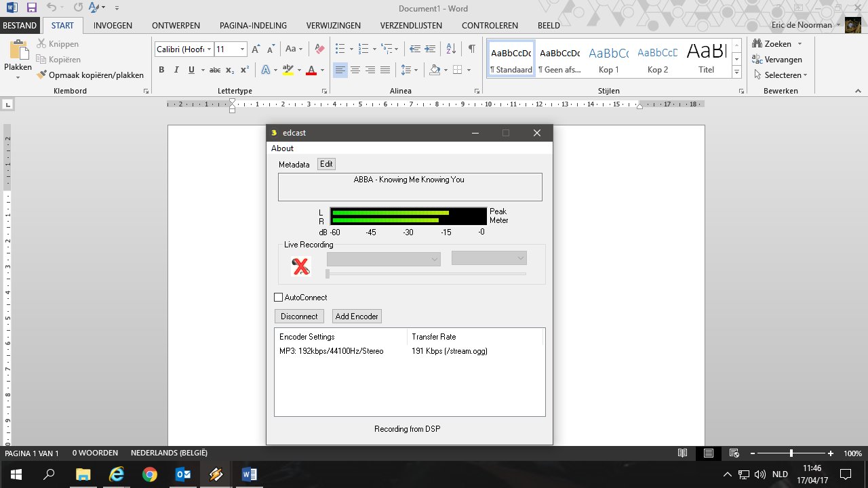Click the Save icon in title bar
Screen dimensions: 868x488
click(31, 7)
